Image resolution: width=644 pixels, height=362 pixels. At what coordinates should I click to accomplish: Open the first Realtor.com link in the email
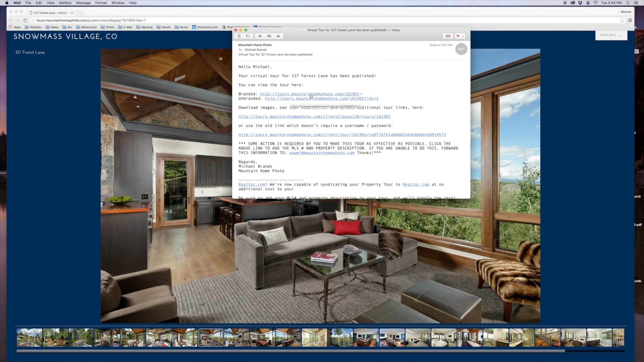[252, 184]
